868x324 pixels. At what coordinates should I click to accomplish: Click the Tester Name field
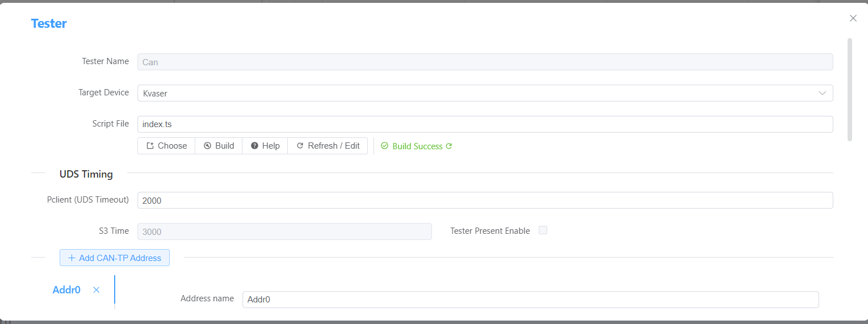pos(485,62)
